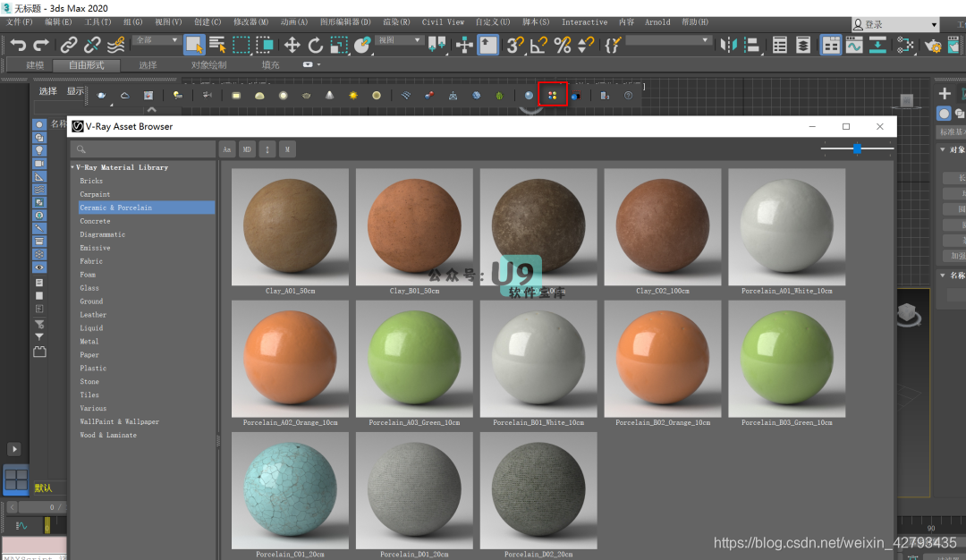The width and height of the screenshot is (966, 560).
Task: Click the Mirror tool icon
Action: [x=729, y=45]
